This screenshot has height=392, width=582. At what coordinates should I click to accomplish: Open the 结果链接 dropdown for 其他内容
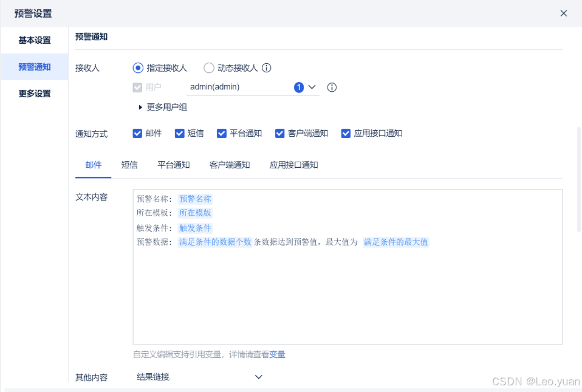pyautogui.click(x=200, y=377)
